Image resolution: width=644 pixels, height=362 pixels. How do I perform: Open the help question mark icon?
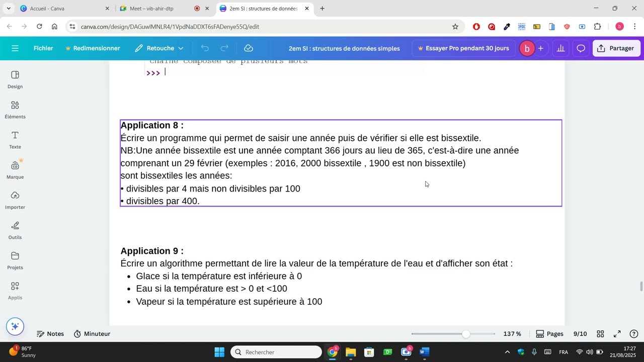[634, 334]
